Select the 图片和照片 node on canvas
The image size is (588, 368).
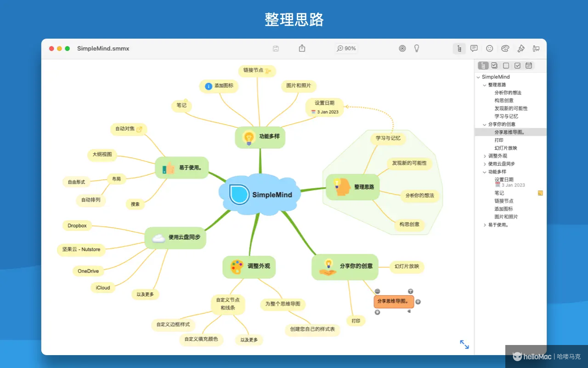pos(299,86)
